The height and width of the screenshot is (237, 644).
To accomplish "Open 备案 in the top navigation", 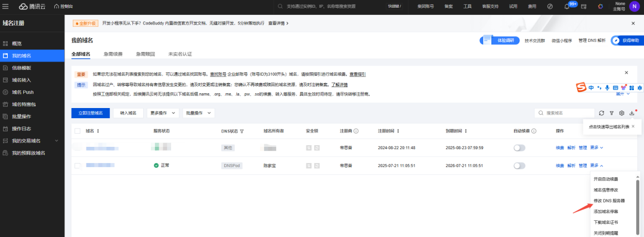I will (449, 6).
